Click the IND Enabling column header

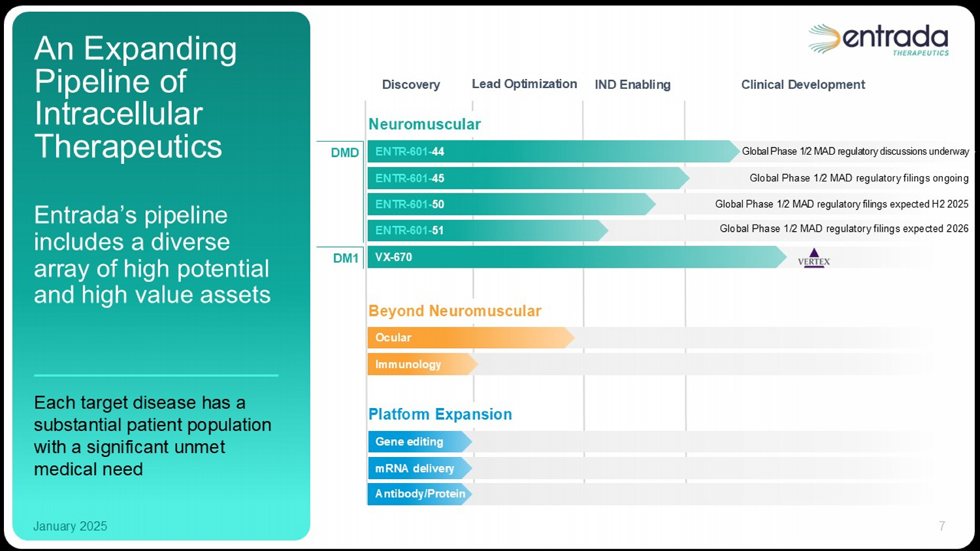632,85
